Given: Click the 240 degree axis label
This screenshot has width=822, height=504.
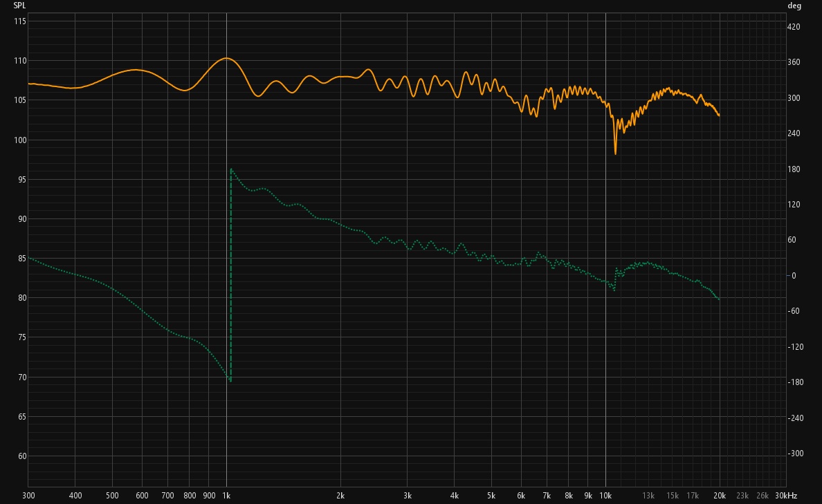Looking at the screenshot, I should coord(794,133).
